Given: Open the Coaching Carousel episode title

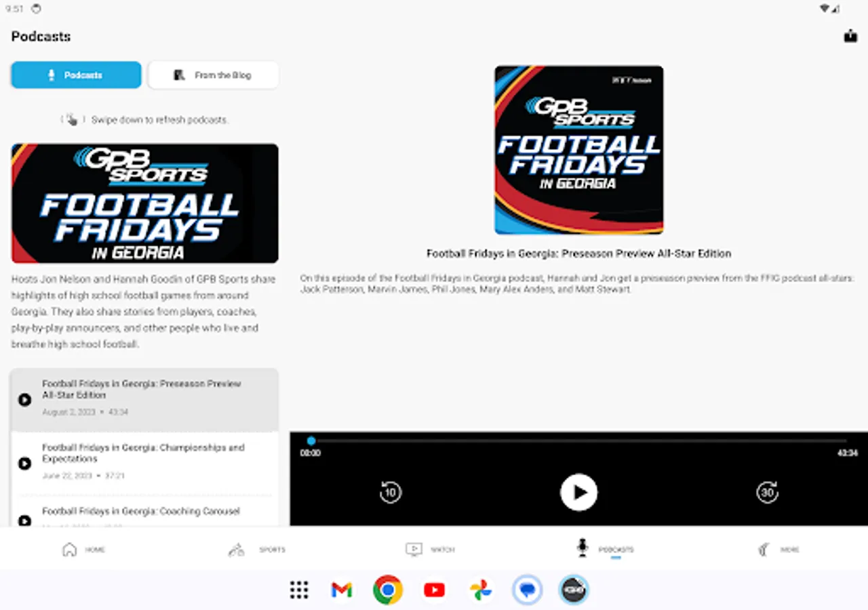Looking at the screenshot, I should point(141,511).
